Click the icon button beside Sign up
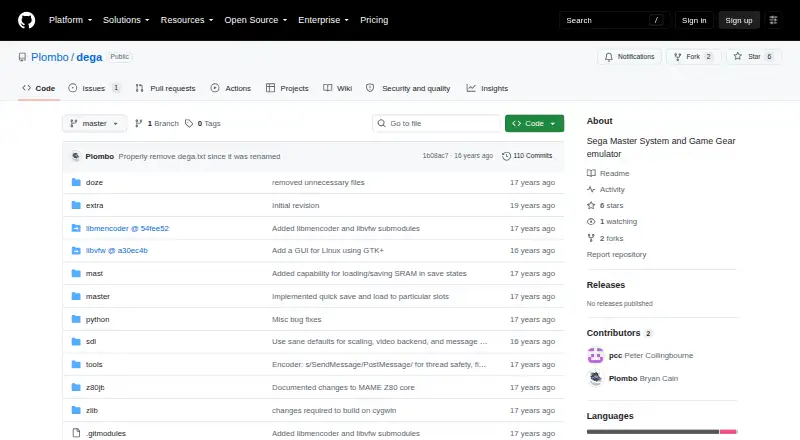Image resolution: width=800 pixels, height=440 pixels. tap(773, 20)
